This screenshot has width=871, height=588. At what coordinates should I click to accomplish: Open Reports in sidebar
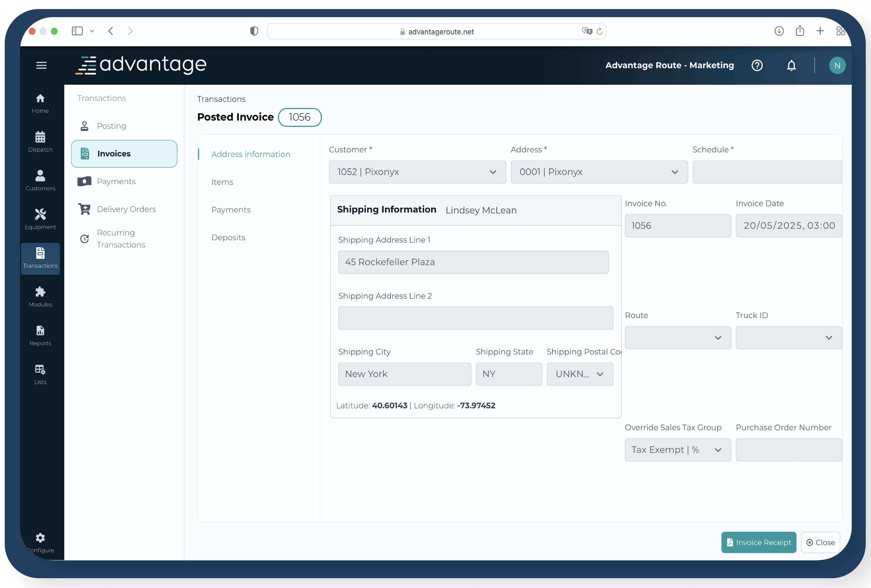[x=40, y=336]
